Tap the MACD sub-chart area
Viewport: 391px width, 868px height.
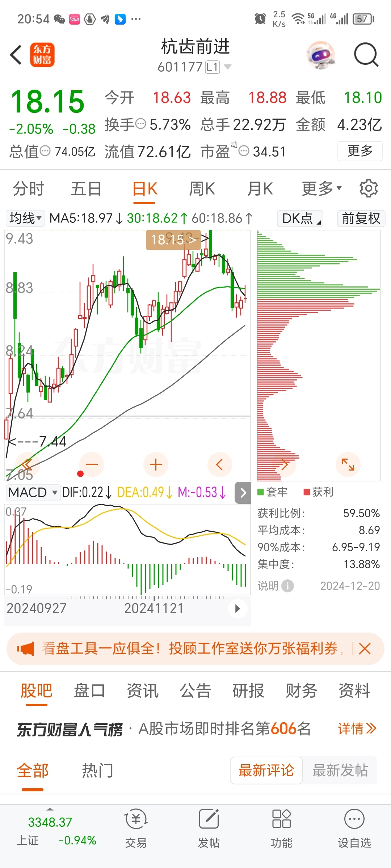point(127,549)
